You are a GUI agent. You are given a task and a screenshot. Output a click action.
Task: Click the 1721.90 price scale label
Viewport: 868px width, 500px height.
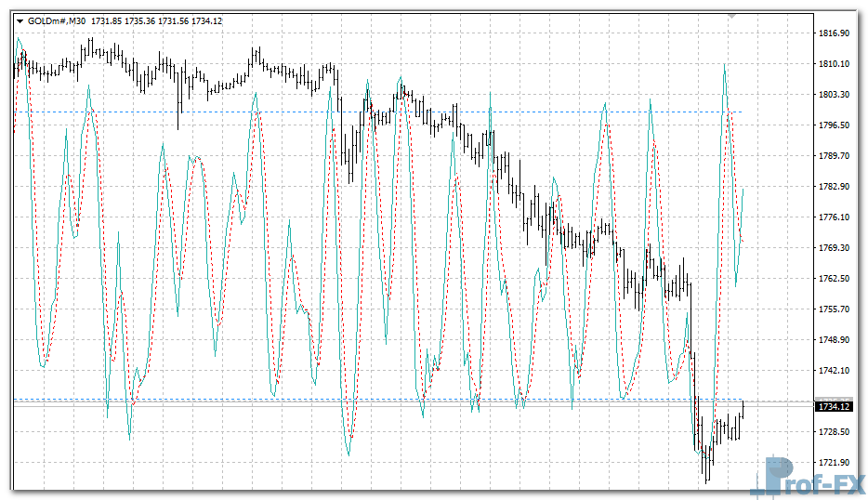[834, 463]
